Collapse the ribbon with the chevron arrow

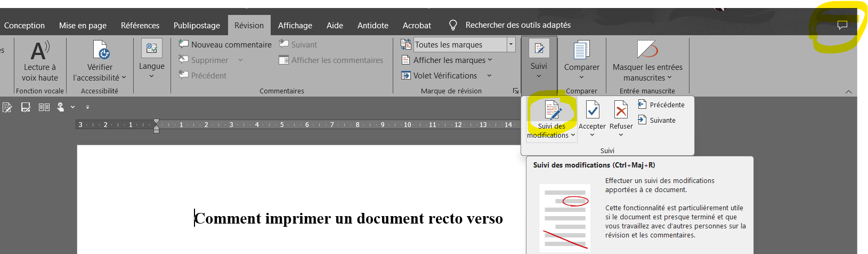(849, 92)
